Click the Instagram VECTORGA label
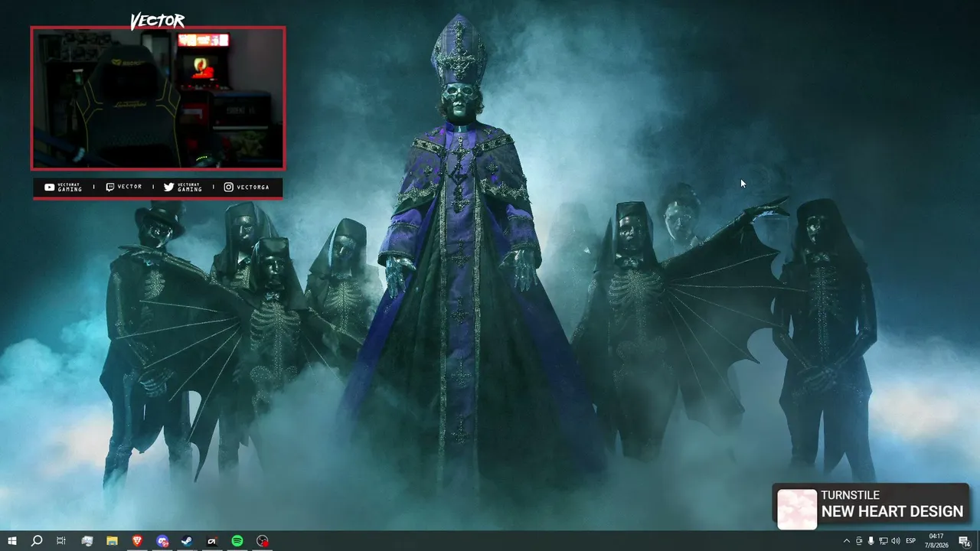Screen dimensions: 980x551 [x=247, y=187]
